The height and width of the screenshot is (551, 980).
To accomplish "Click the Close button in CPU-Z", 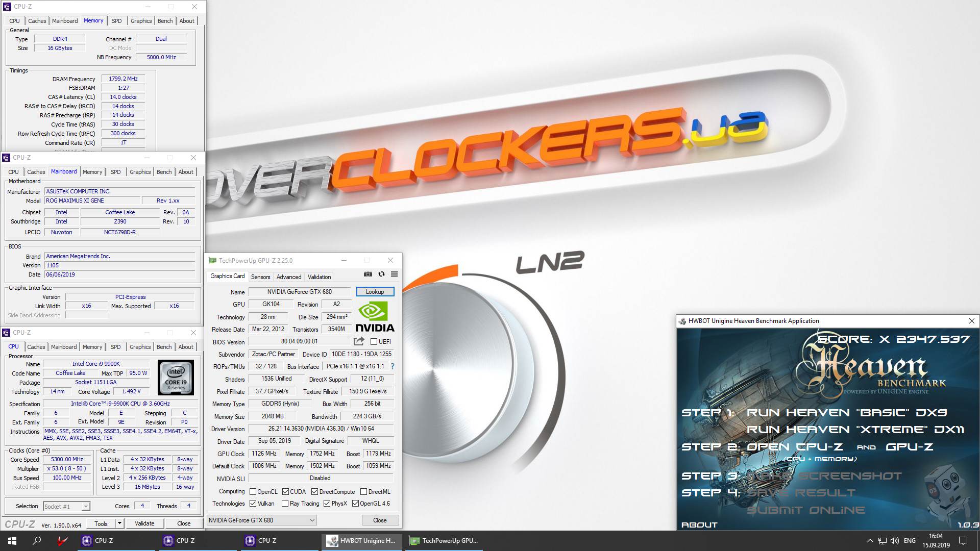I will [184, 523].
